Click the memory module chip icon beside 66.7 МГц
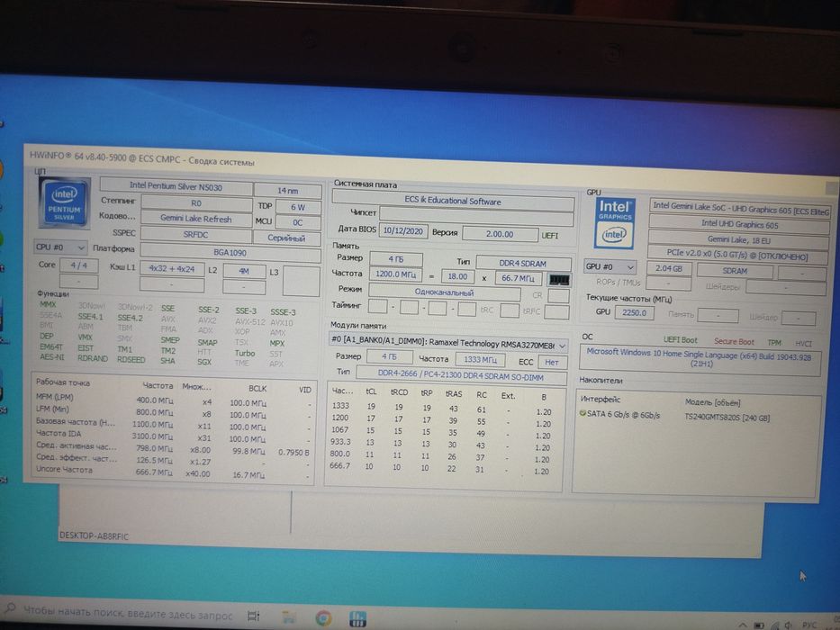The image size is (840, 630). click(x=559, y=280)
